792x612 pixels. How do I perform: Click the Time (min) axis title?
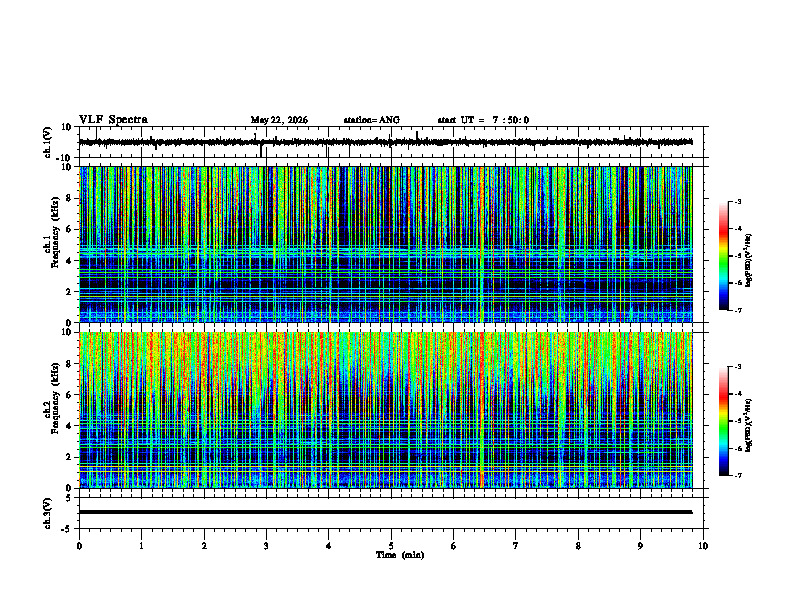tap(400, 555)
